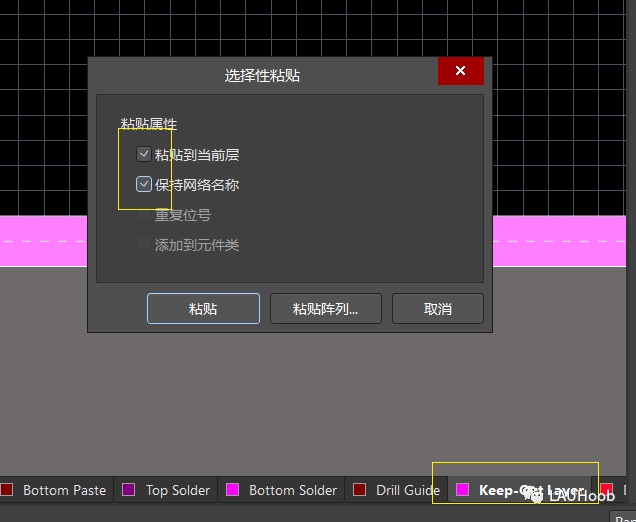Toggle the 保持网络名称 checkbox

pyautogui.click(x=144, y=184)
